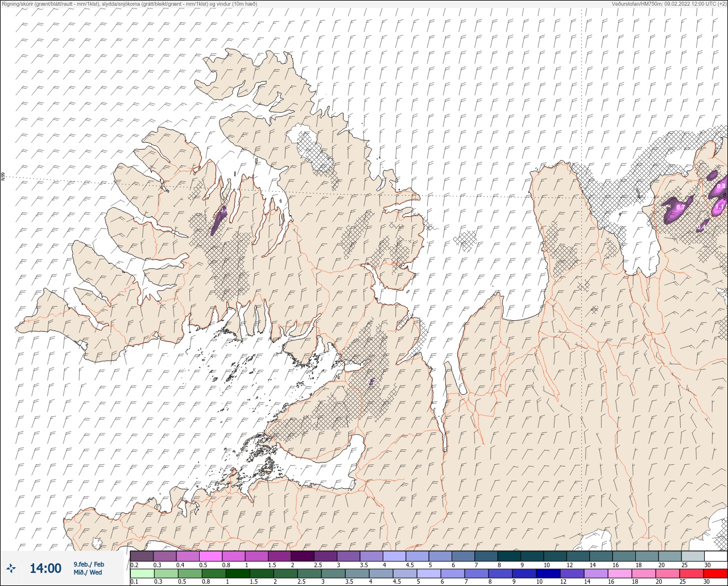The image size is (728, 586).
Task: Click the '9.feb./ Feb' date label
Action: click(89, 564)
